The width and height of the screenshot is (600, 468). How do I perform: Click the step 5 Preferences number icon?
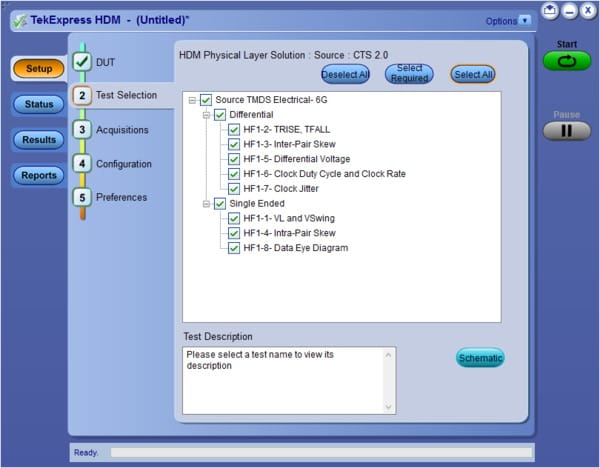(82, 198)
